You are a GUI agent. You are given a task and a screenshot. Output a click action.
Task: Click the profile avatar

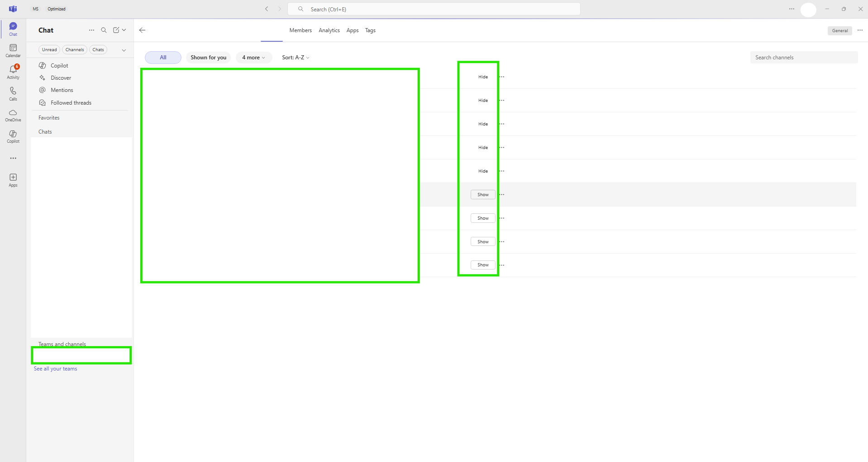[808, 10]
